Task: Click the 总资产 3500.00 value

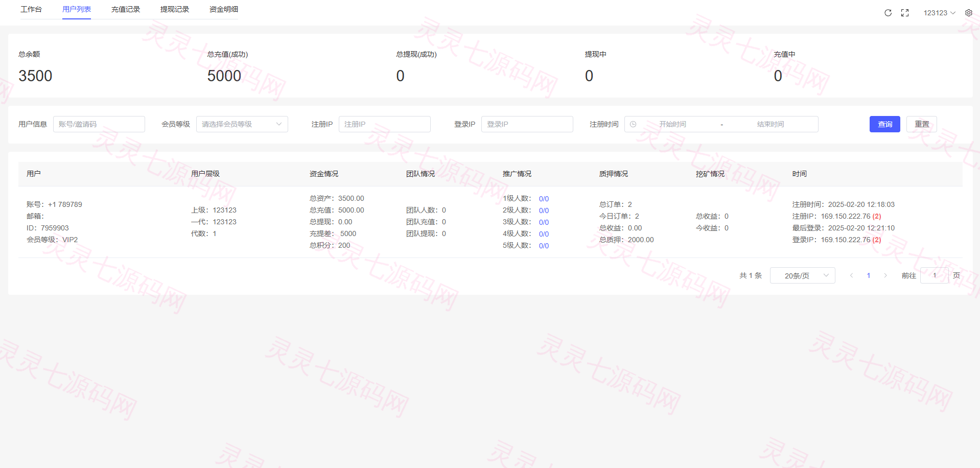Action: 351,198
